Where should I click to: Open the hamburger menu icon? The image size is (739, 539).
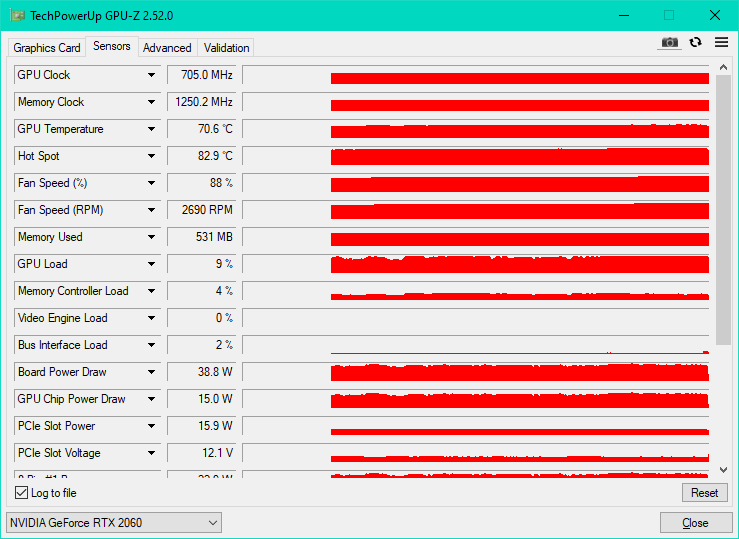721,42
